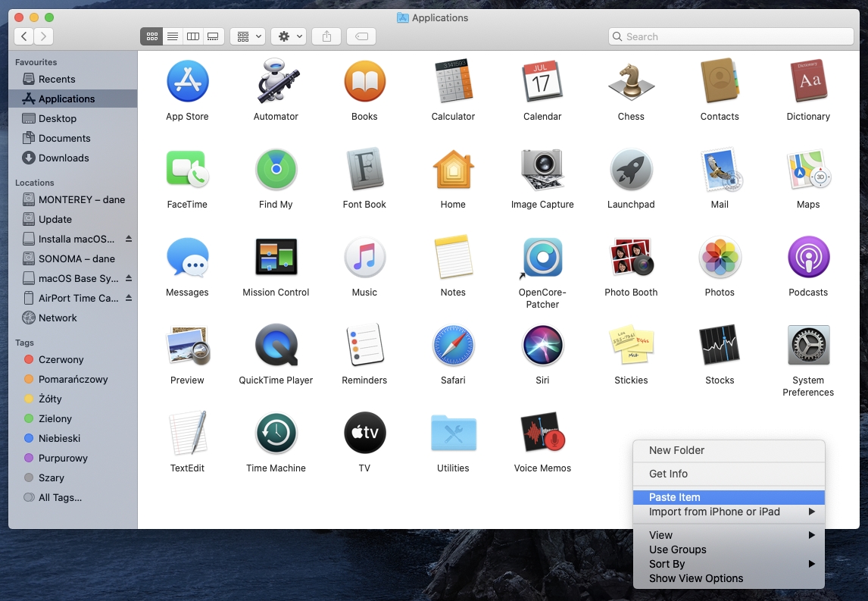Select the Image Capture app icon
This screenshot has height=601, width=868.
542,169
